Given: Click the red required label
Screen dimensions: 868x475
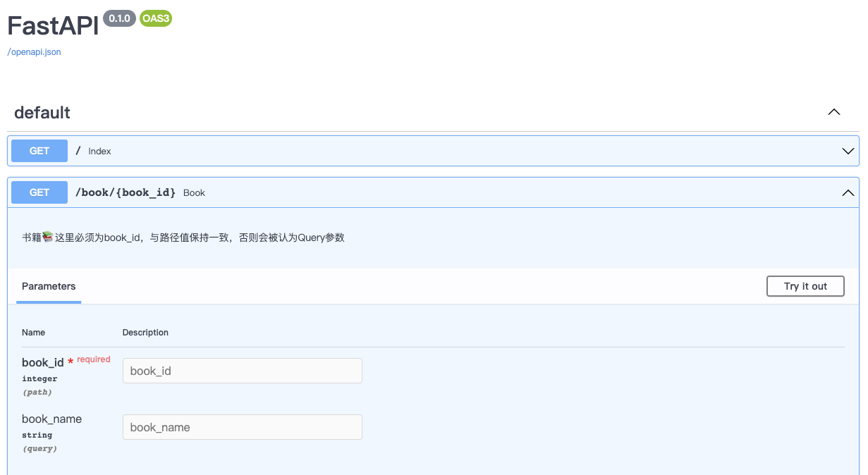Looking at the screenshot, I should [x=94, y=359].
